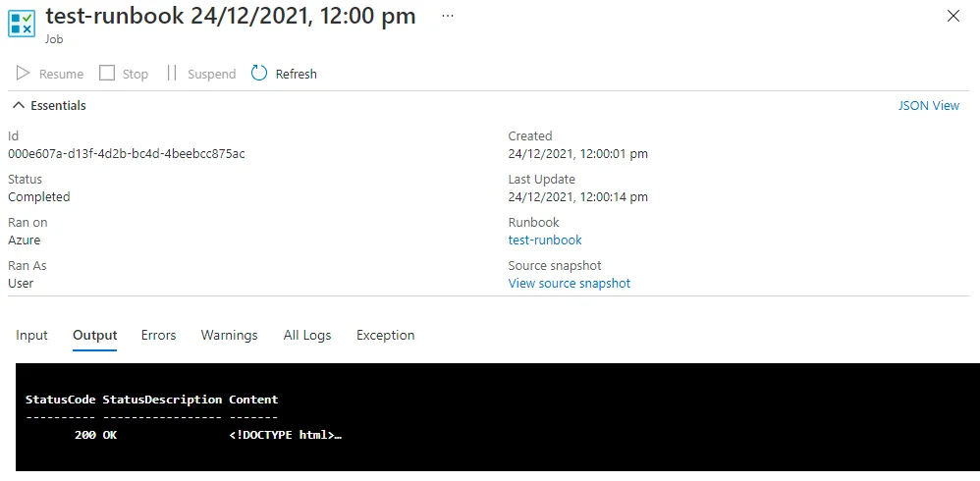Viewport: 980px width, 481px height.
Task: Switch to the Input tab
Action: [x=31, y=335]
